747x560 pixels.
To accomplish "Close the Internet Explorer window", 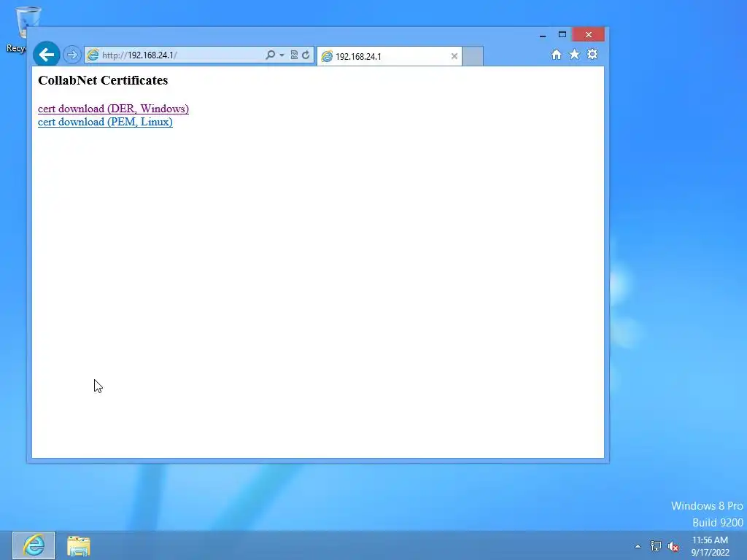I will point(589,35).
